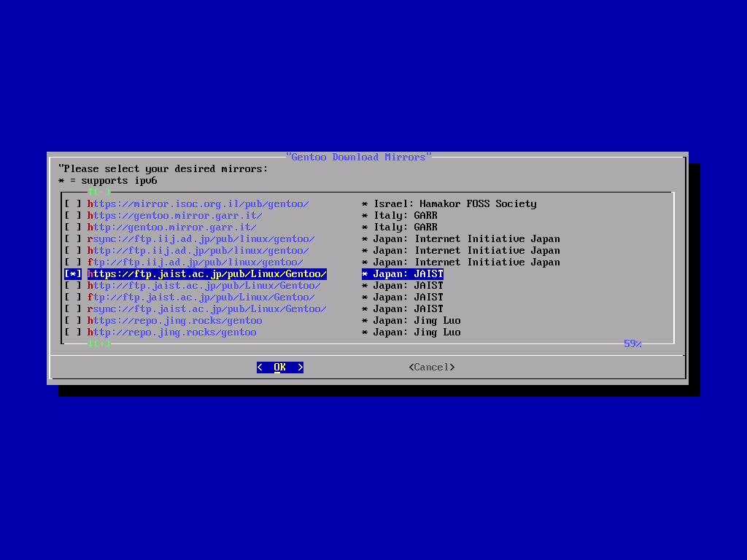Click description Israel: Hamakor FOSS Society
Viewport: 747px width, 560px height.
point(449,204)
